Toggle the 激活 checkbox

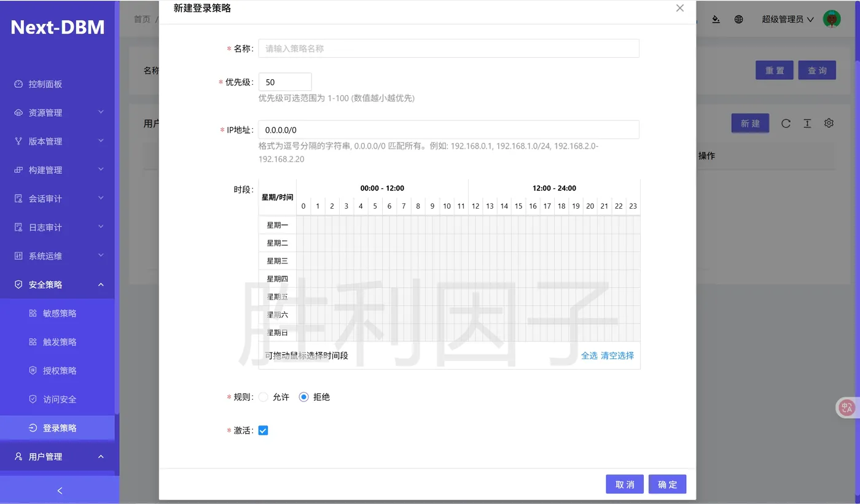263,430
